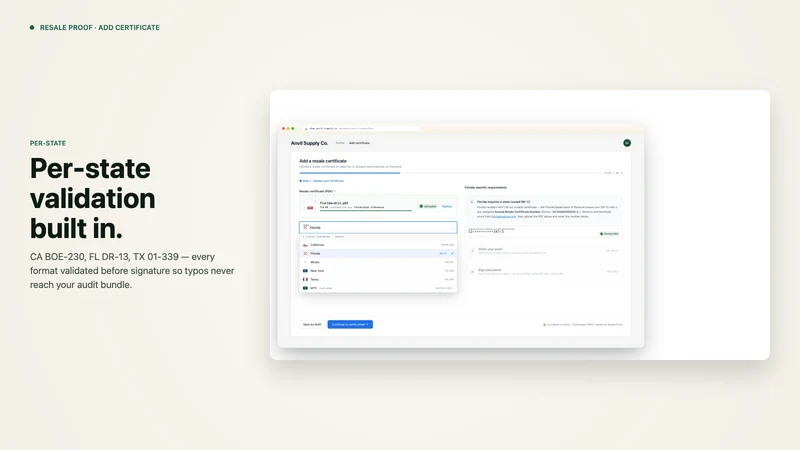Click the Anvil Supply Co. logo text

click(309, 143)
